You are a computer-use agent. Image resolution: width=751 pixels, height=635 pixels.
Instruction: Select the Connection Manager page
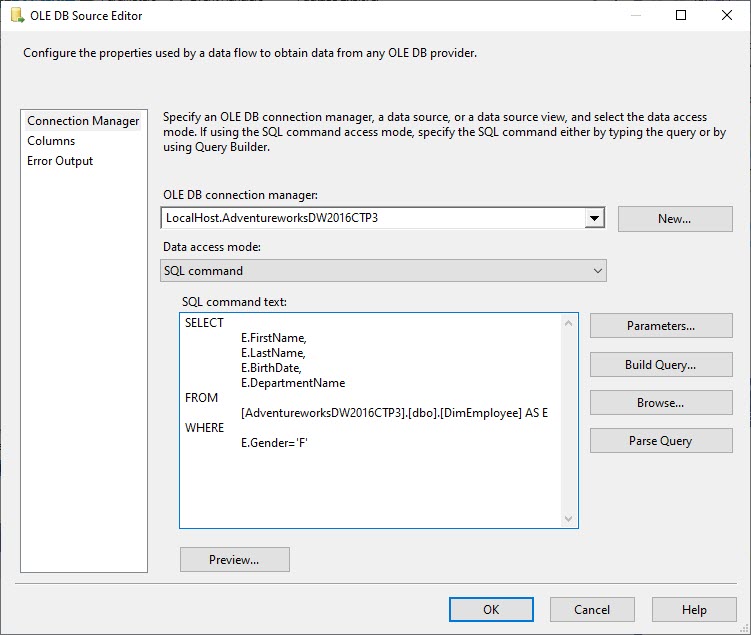[83, 121]
